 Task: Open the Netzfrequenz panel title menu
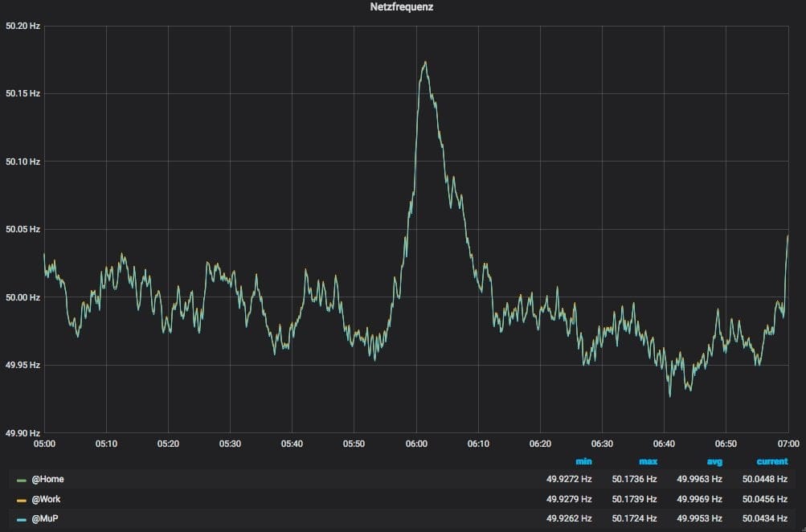pos(403,7)
